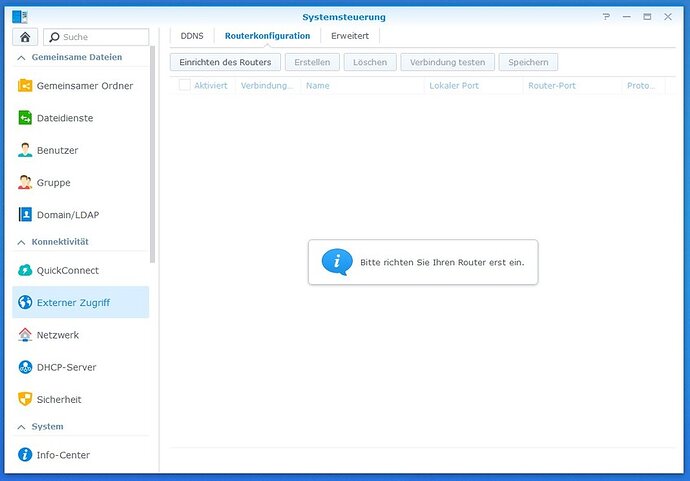This screenshot has height=481, width=690.
Task: Open QuickConnect label in sidebar
Action: 68,270
